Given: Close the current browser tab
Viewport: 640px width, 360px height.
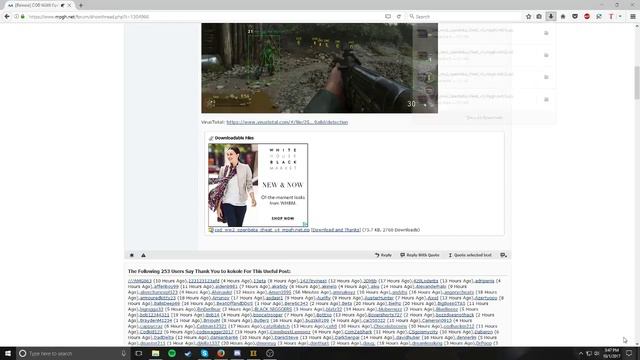Looking at the screenshot, I should click(69, 5).
